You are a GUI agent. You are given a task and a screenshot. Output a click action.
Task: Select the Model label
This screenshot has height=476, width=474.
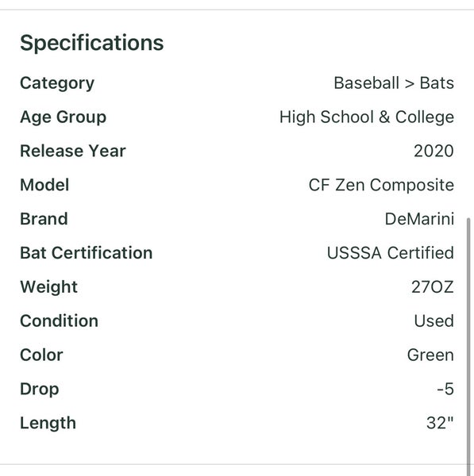click(x=44, y=185)
